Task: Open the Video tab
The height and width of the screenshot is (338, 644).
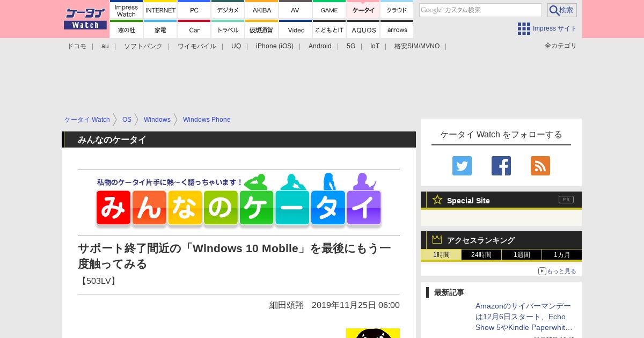Action: (x=295, y=30)
